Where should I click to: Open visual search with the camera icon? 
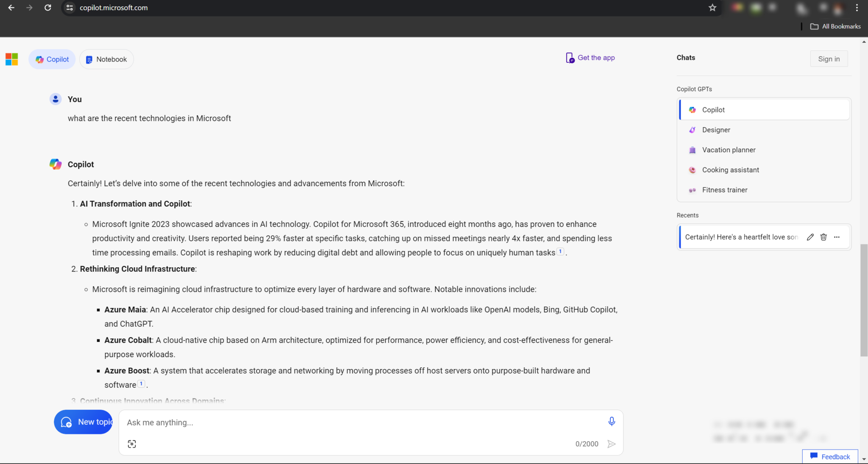pyautogui.click(x=132, y=444)
